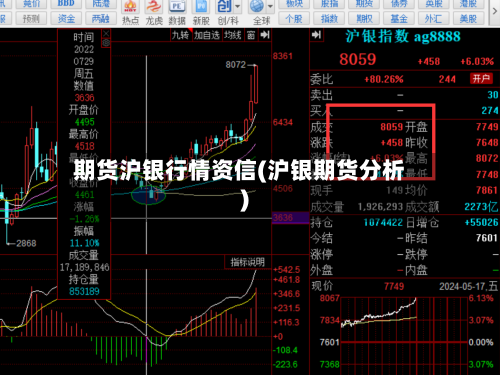
Task: Click the 8072 high-price label on chart
Action: pyautogui.click(x=235, y=65)
